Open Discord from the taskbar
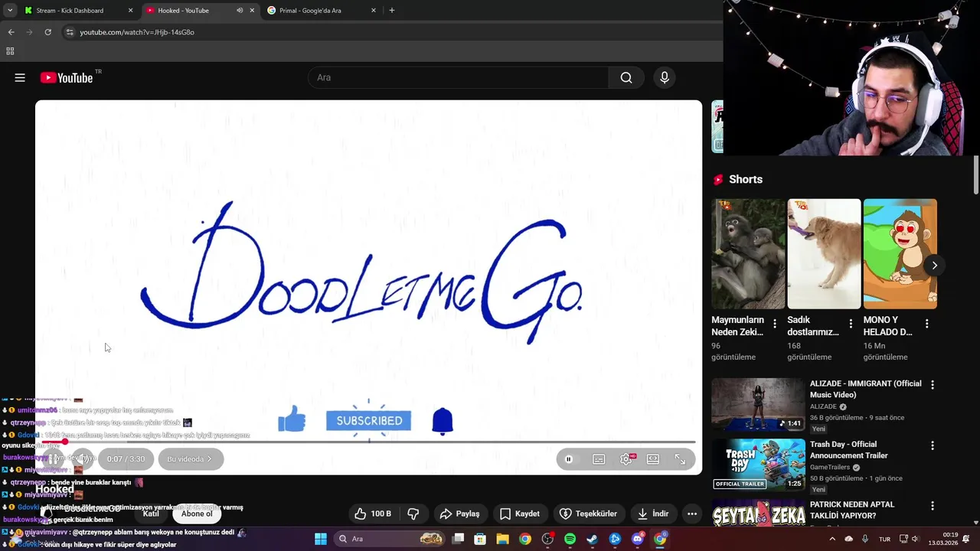 coord(637,539)
